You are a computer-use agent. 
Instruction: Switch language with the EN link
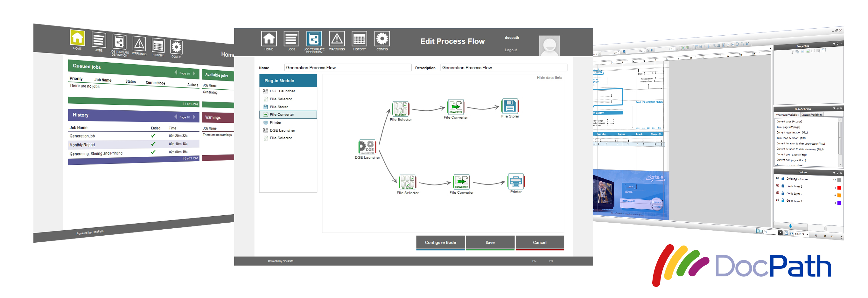pos(534,261)
